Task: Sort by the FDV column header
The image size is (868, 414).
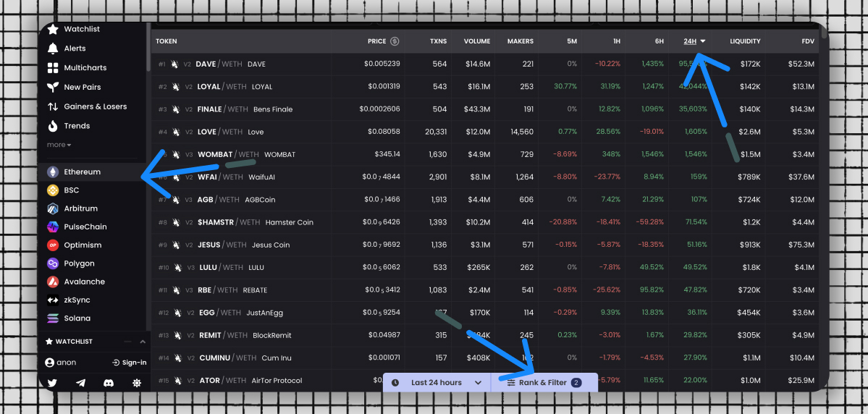Action: (808, 41)
